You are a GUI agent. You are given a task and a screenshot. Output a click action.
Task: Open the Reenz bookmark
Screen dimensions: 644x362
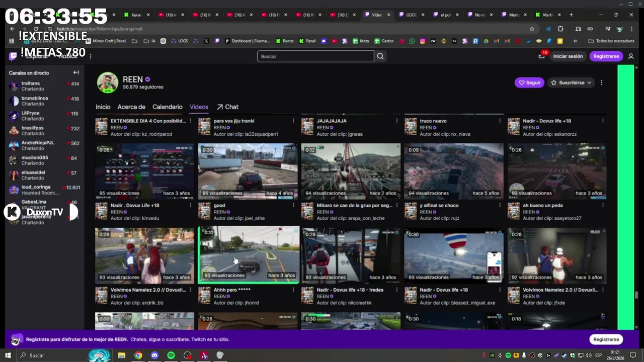click(x=284, y=41)
